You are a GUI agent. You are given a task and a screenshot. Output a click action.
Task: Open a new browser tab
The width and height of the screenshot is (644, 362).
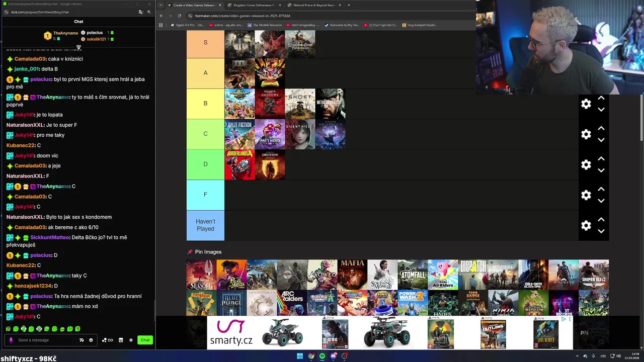click(x=349, y=5)
